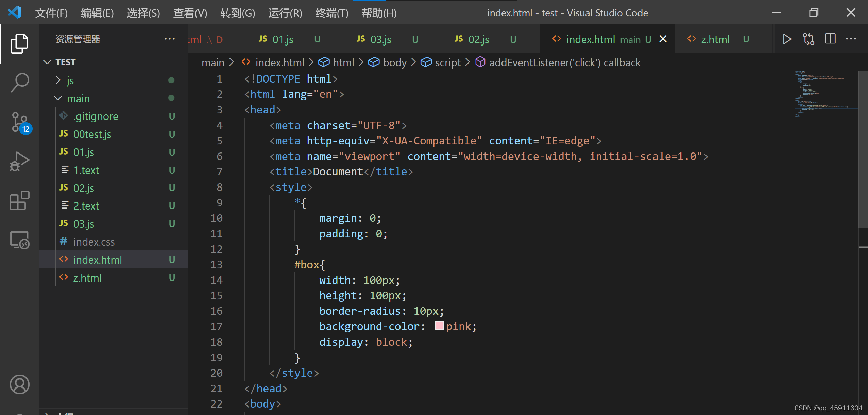Open the Search view in activity bar

[19, 83]
